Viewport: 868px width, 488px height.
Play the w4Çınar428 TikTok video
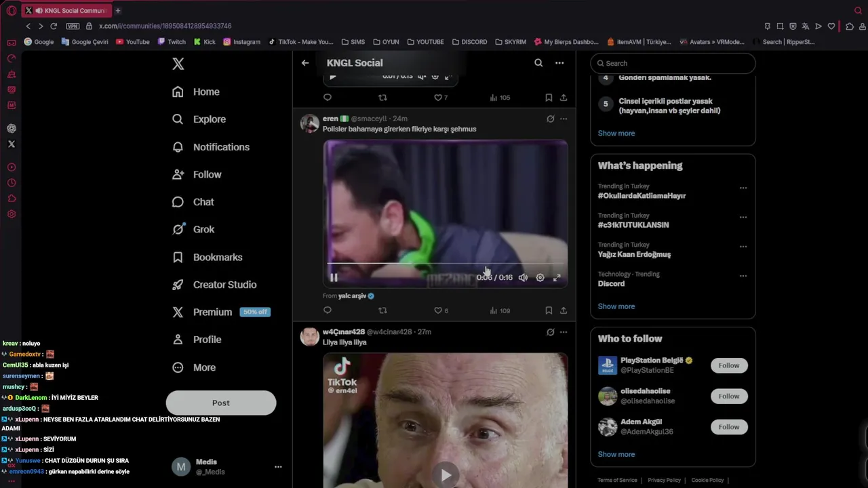point(446,475)
